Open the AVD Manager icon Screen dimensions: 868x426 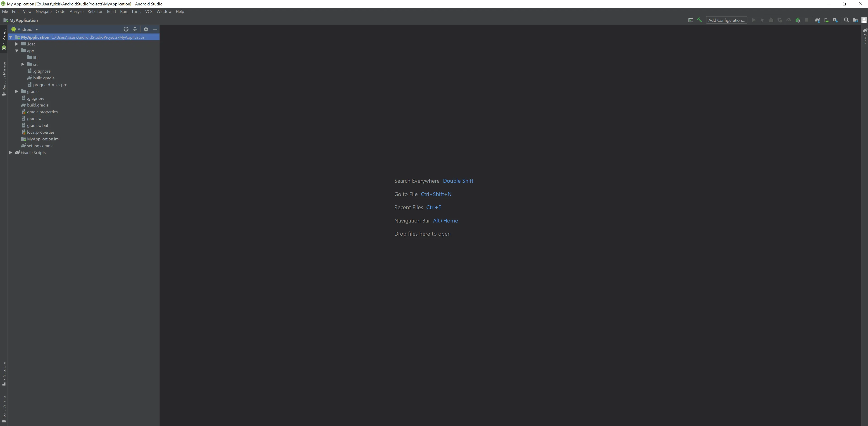tap(826, 20)
